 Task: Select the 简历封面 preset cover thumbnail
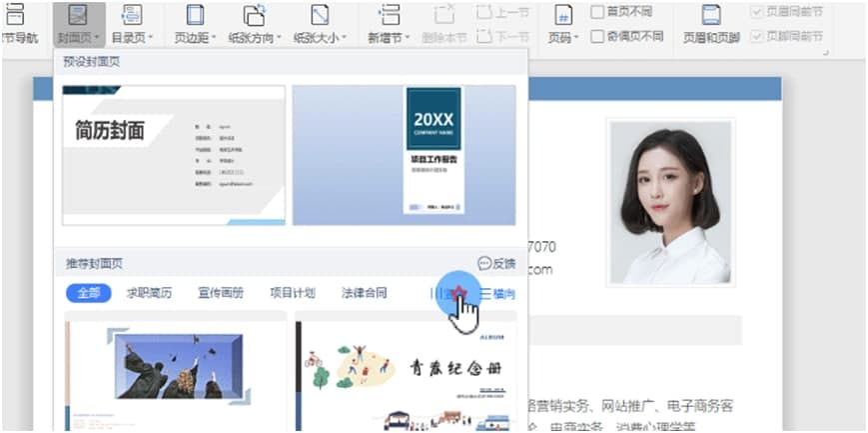tap(174, 155)
